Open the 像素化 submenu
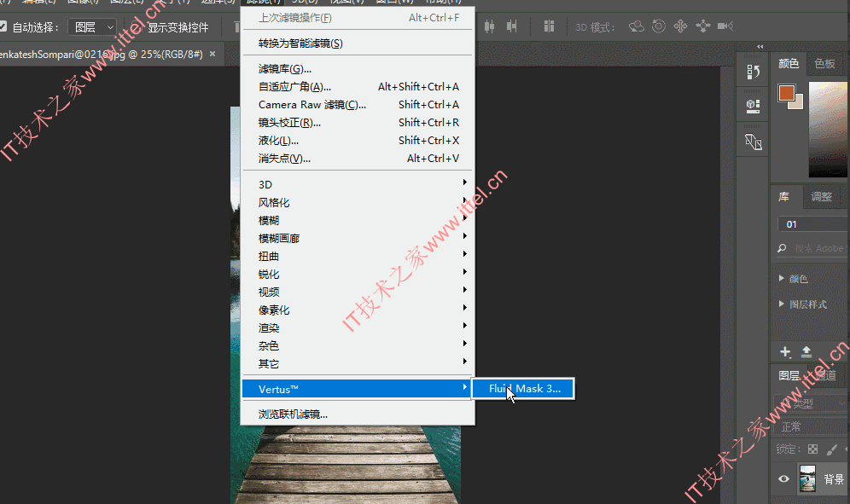 click(358, 310)
